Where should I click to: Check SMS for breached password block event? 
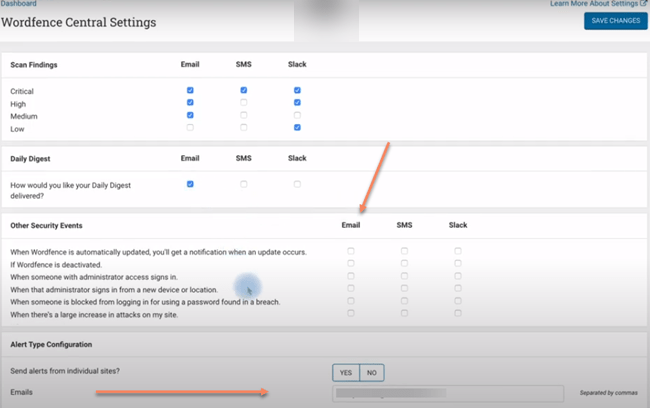[404, 301]
